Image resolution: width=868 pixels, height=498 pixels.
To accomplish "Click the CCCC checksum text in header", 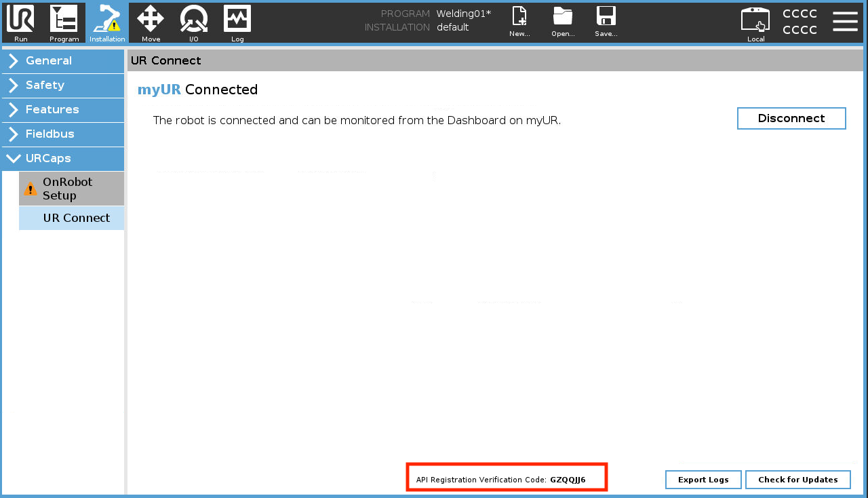I will tap(800, 22).
